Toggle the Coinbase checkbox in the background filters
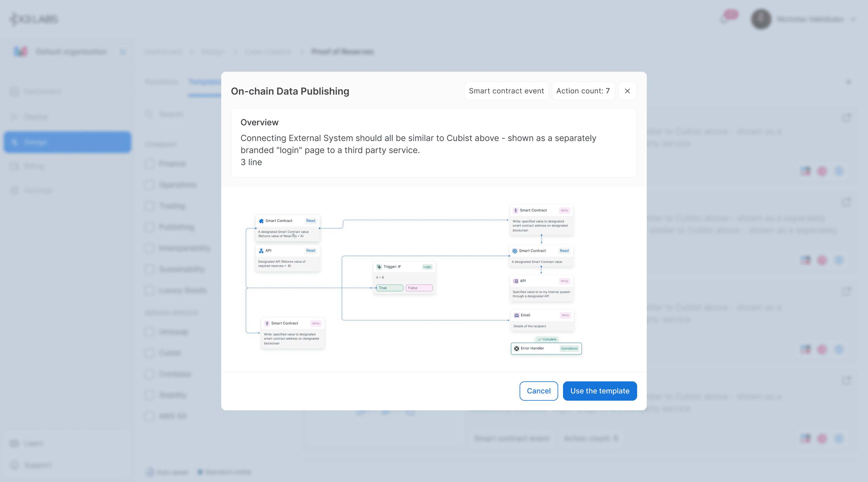The height and width of the screenshot is (482, 868). click(149, 374)
